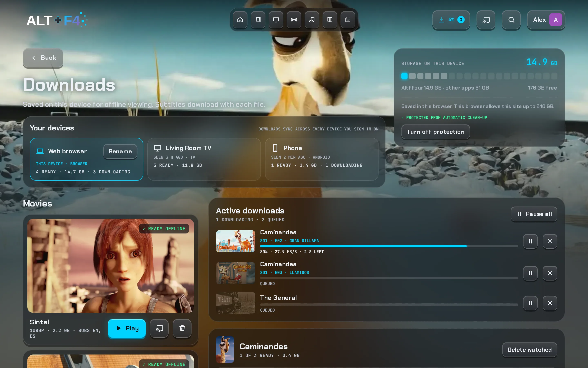Open the Sintel movie thumbnail
The height and width of the screenshot is (368, 588).
[x=110, y=266]
